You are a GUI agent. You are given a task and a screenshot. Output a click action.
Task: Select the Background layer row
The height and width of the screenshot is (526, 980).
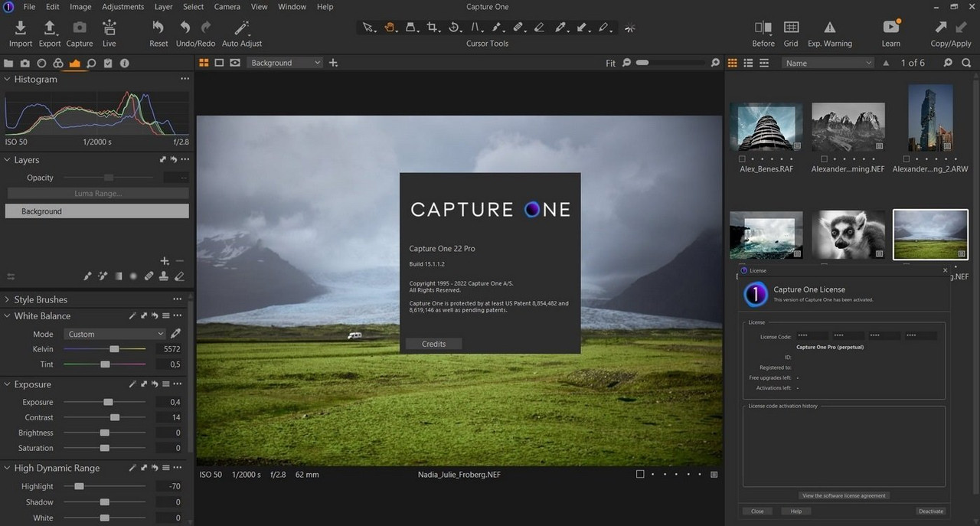96,211
